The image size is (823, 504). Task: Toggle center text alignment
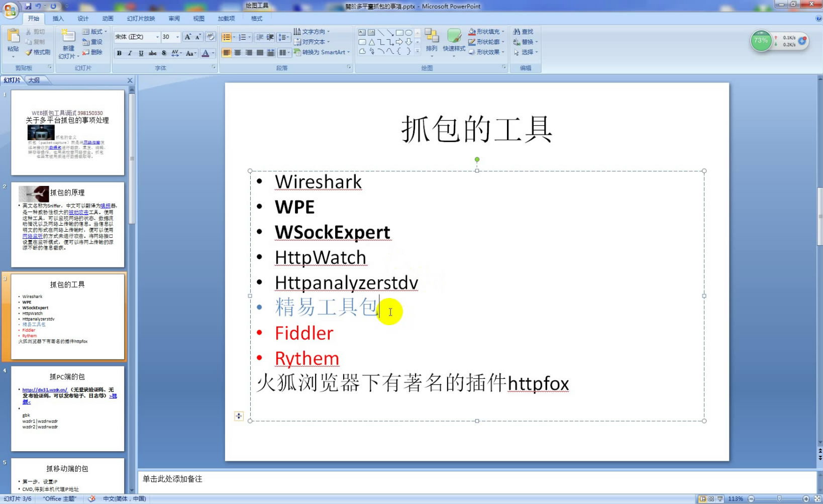[238, 53]
